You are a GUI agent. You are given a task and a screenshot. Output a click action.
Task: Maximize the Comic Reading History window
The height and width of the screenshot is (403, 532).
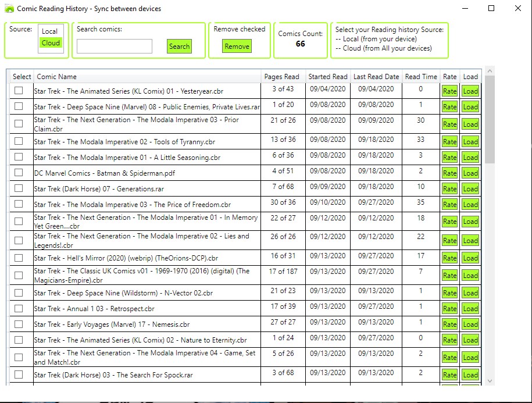point(491,8)
